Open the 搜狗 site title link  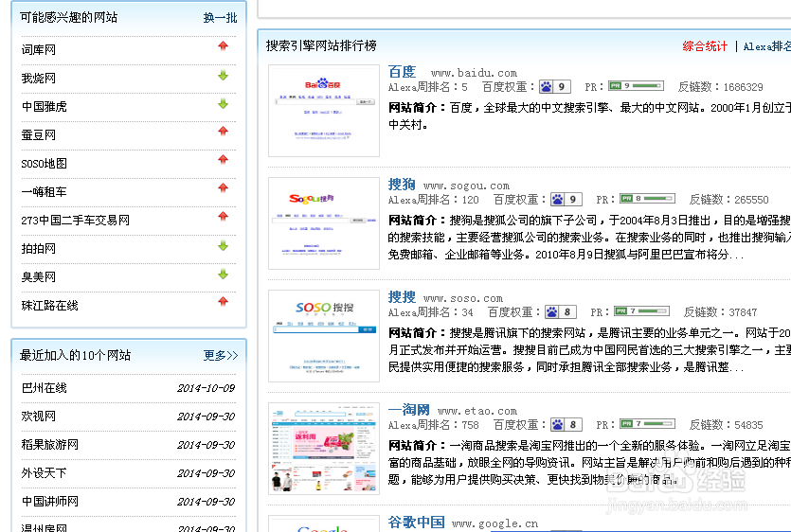click(402, 184)
